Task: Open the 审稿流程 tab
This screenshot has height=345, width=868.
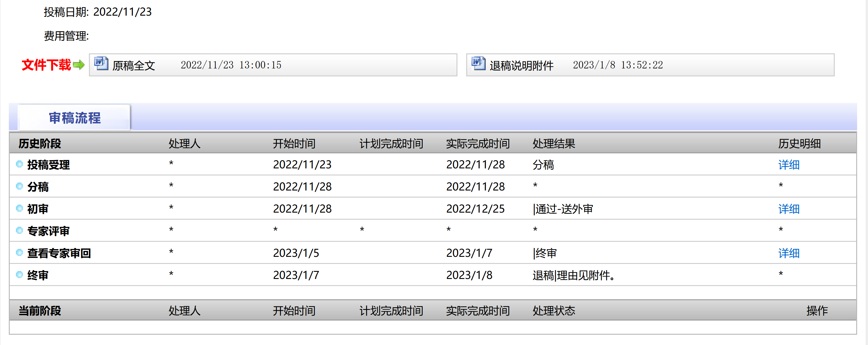Action: point(75,118)
